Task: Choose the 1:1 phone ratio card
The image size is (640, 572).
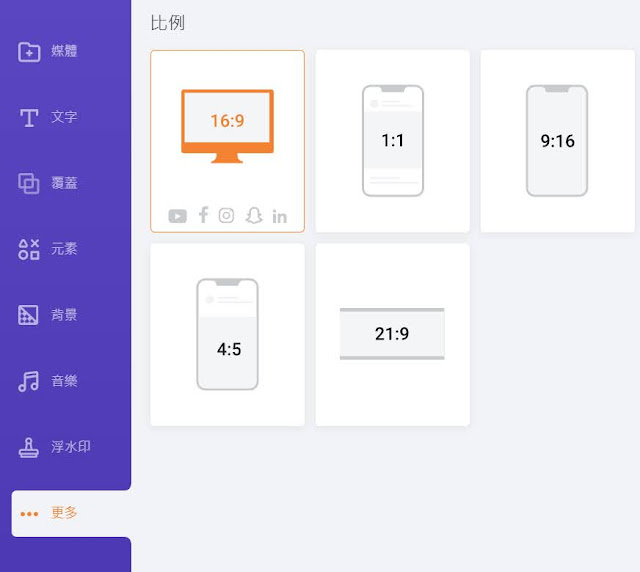Action: (x=393, y=141)
